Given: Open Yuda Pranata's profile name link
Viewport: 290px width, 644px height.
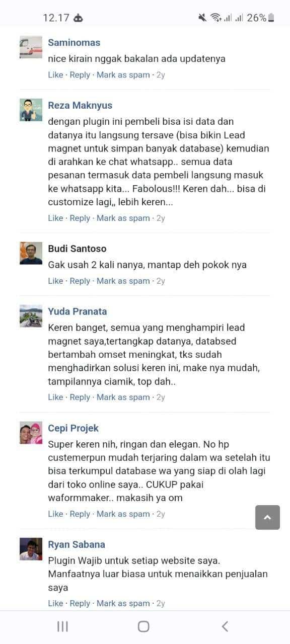Looking at the screenshot, I should tap(78, 311).
